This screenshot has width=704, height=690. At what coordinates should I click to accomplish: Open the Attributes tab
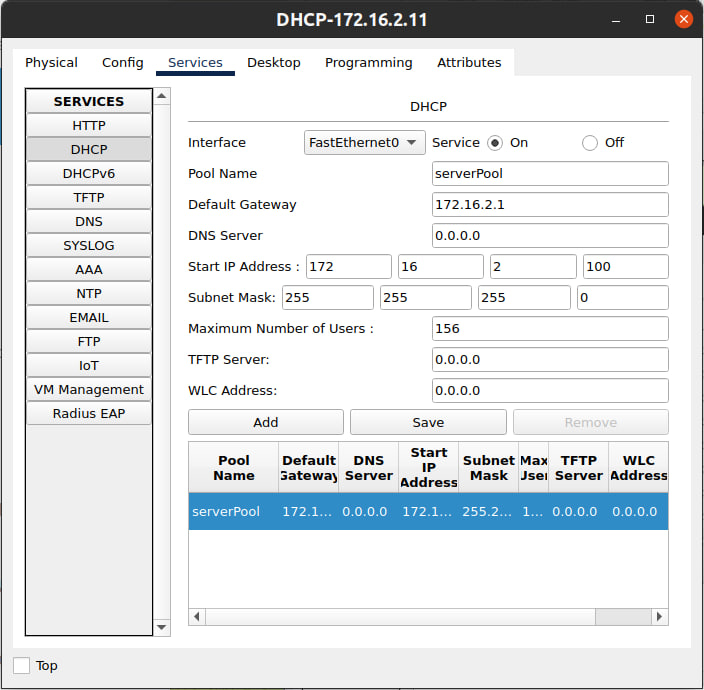click(469, 62)
